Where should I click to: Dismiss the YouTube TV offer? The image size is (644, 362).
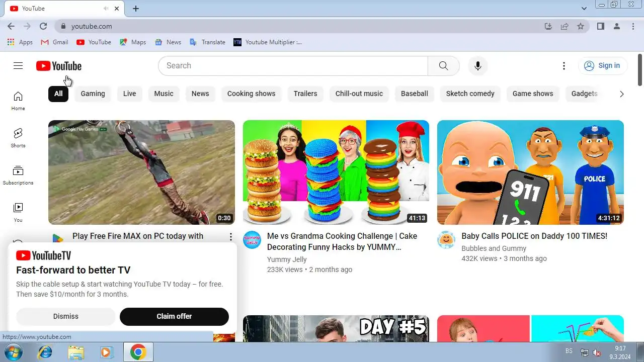pos(66,316)
